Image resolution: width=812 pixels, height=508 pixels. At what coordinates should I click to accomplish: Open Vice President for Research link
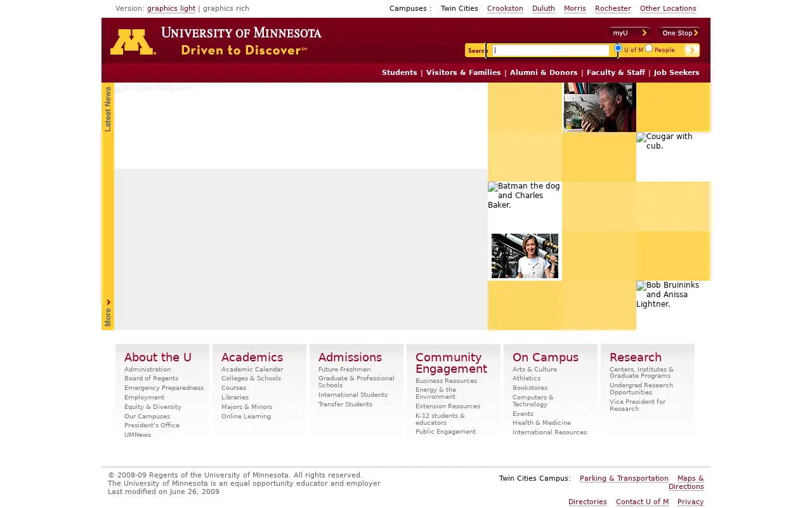638,405
